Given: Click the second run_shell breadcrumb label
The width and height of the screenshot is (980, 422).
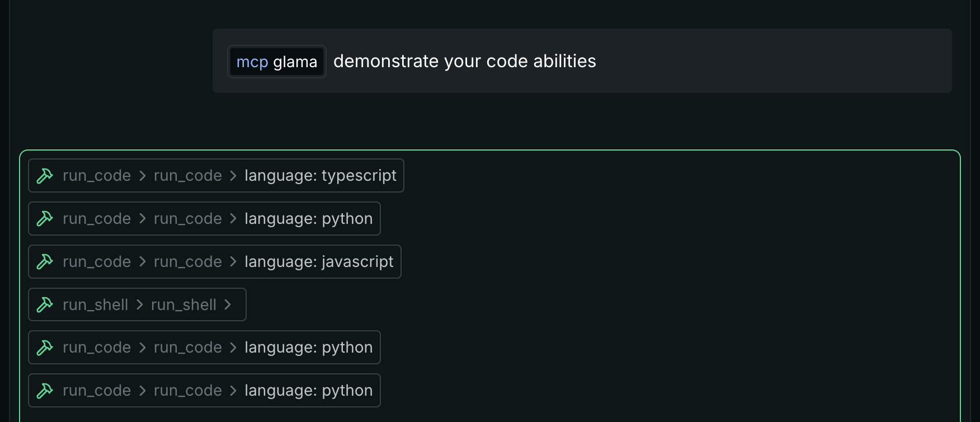Looking at the screenshot, I should point(183,305).
